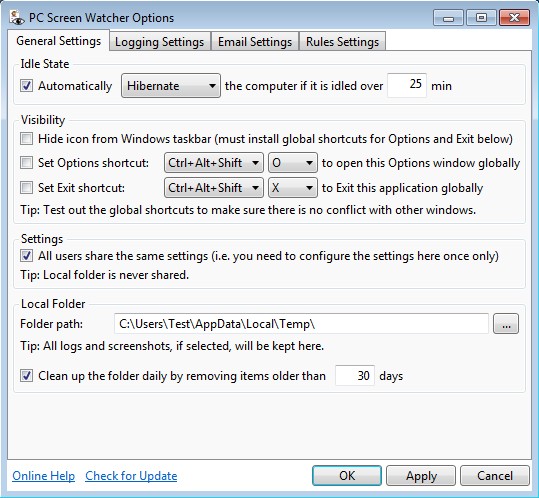This screenshot has width=539, height=498.
Task: Open Exit shortcut Ctrl+Alt+Shift modifier dropdown
Action: coord(214,188)
